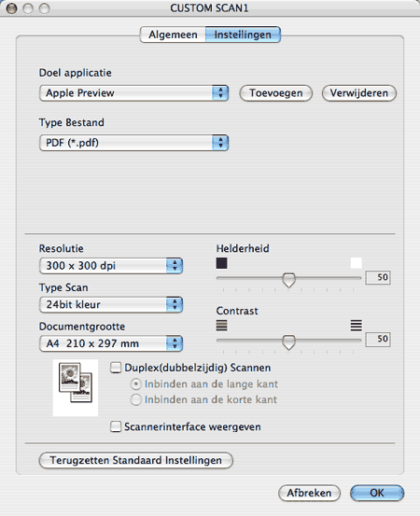The height and width of the screenshot is (516, 420).
Task: Open the Type Bestand PDF dropdown
Action: [133, 143]
